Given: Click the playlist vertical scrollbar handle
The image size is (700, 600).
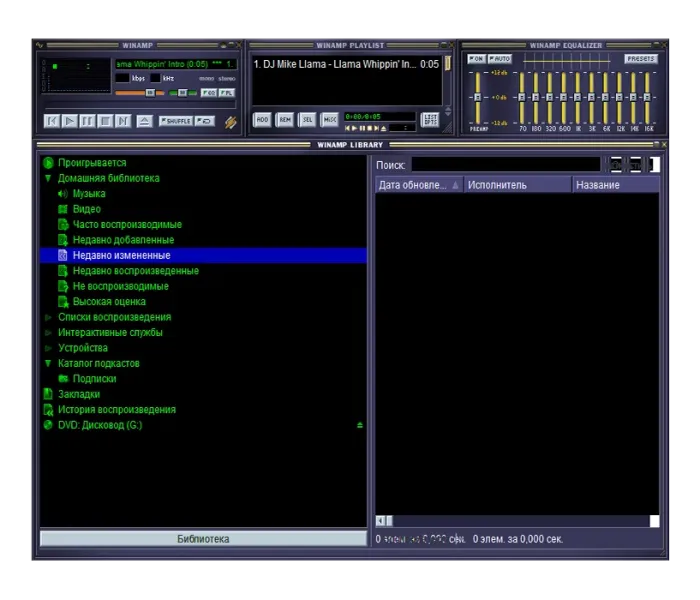Looking at the screenshot, I should click(x=447, y=63).
